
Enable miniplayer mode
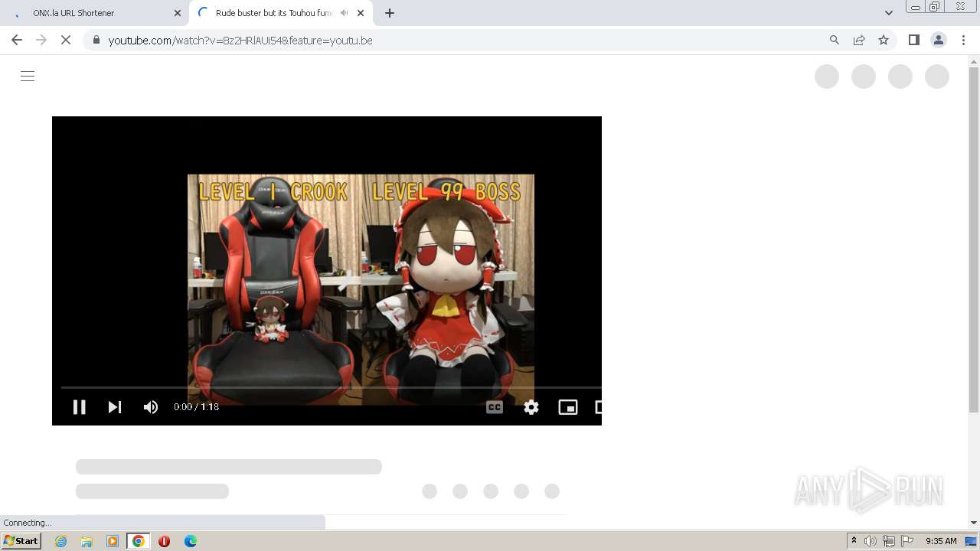pos(568,407)
